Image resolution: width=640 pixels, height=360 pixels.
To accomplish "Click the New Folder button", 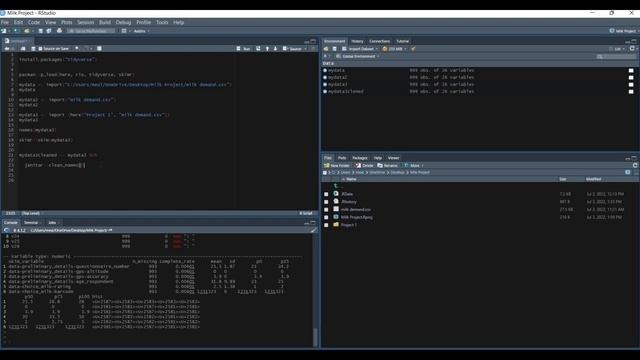I will (x=337, y=166).
